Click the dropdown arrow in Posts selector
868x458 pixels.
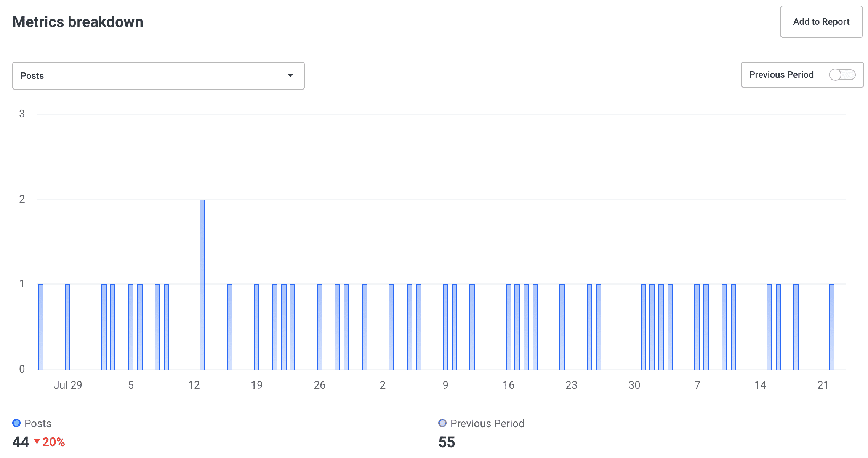coord(290,75)
